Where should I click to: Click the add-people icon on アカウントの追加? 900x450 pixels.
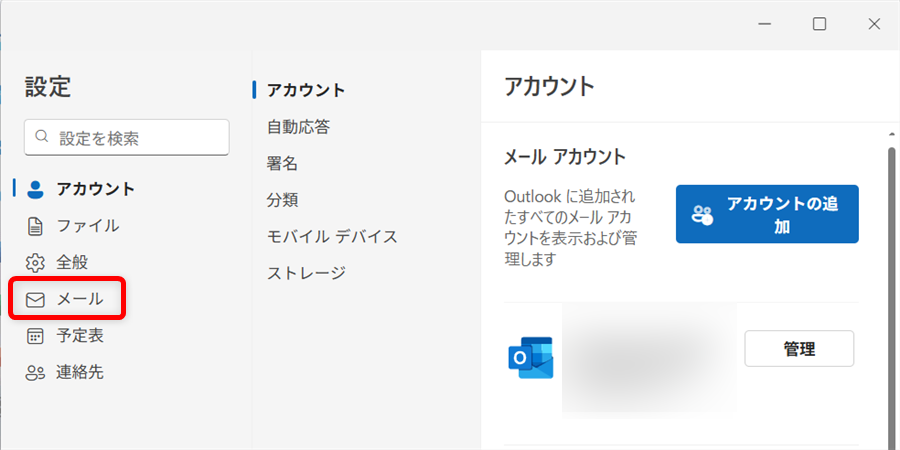coord(701,215)
